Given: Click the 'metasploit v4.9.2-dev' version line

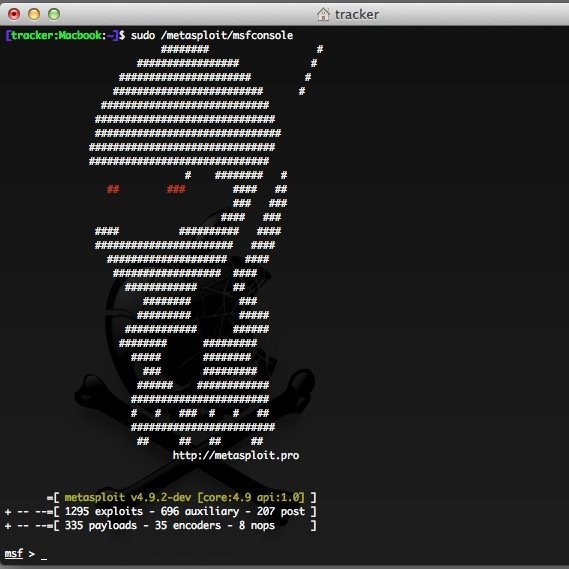Looking at the screenshot, I should tap(185, 498).
